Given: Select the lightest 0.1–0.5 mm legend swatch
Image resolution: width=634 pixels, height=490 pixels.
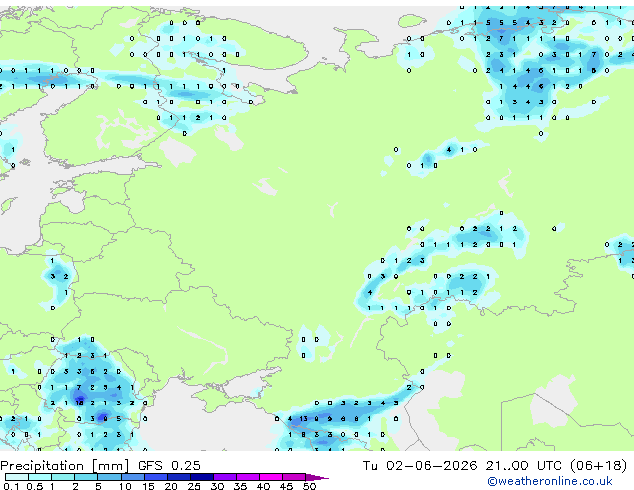Looking at the screenshot, I should 17,477.
